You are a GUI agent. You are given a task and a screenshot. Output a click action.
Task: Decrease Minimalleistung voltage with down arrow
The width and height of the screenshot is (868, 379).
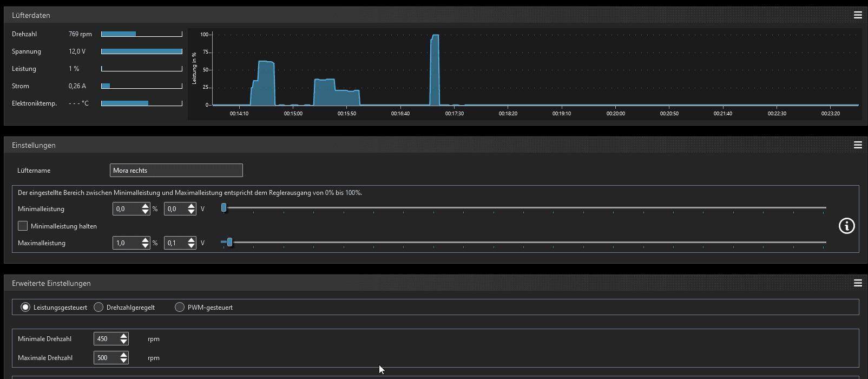tap(191, 212)
